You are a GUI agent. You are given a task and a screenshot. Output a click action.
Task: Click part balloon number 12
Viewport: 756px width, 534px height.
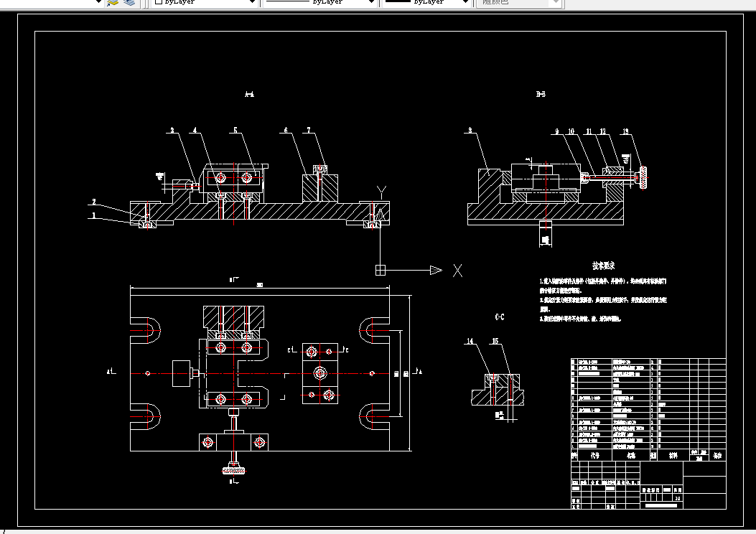coord(602,131)
